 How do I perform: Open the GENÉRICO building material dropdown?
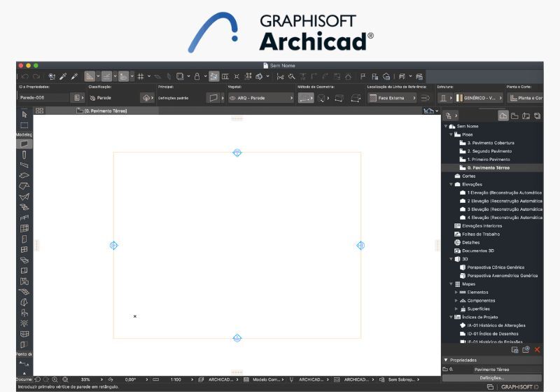coord(479,98)
